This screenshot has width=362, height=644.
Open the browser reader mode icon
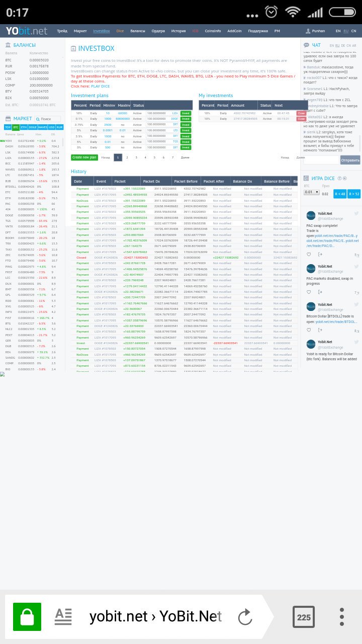63,617
